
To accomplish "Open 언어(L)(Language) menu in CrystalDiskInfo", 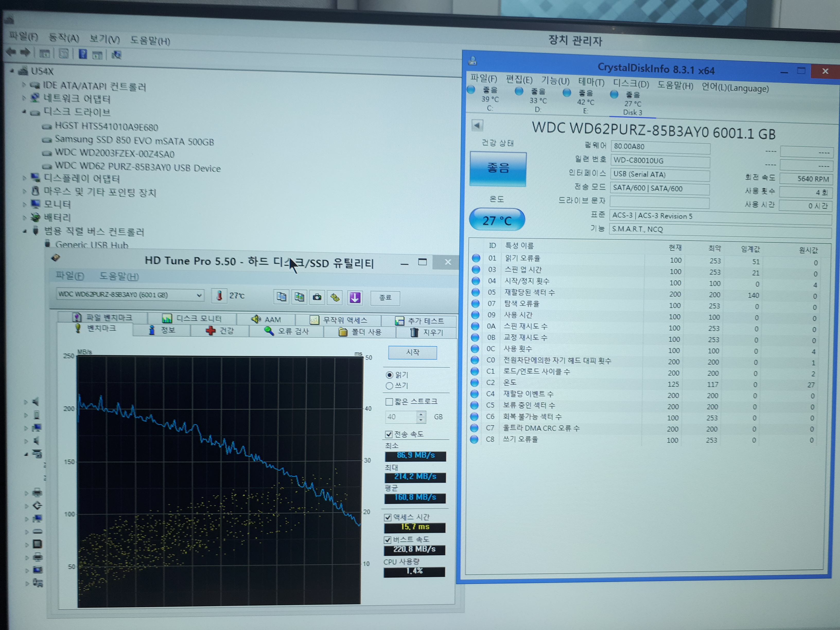I will click(x=735, y=88).
